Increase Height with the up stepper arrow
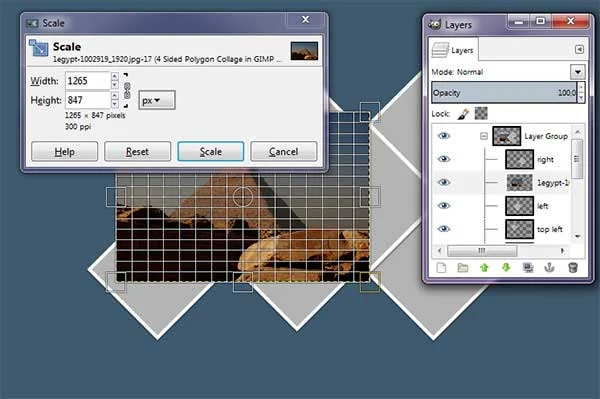 pyautogui.click(x=114, y=95)
